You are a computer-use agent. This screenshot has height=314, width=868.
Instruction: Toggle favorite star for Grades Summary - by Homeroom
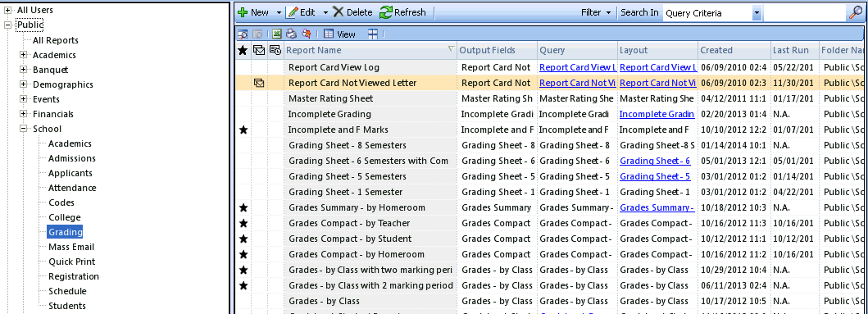click(x=243, y=207)
